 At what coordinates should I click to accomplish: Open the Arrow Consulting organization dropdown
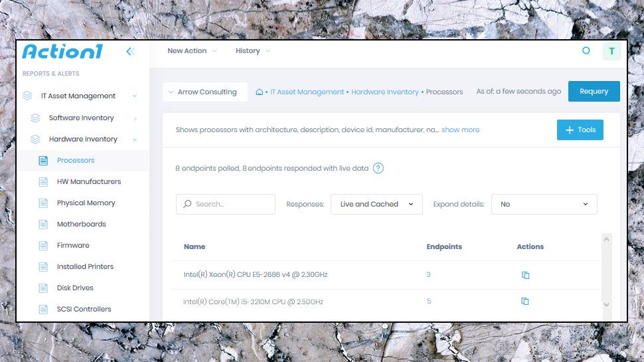click(x=204, y=92)
